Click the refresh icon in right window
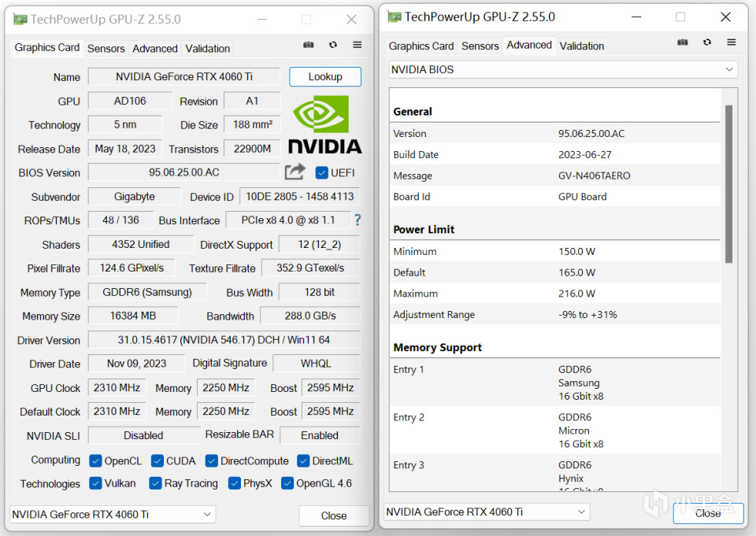Image resolution: width=756 pixels, height=536 pixels. point(707,43)
